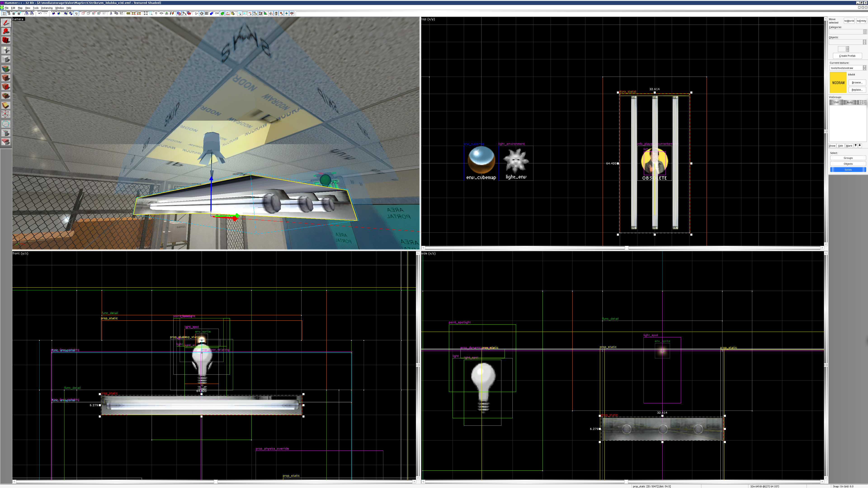The height and width of the screenshot is (488, 868).
Task: Select the Toggle Texture Application tool
Action: pyautogui.click(x=6, y=69)
